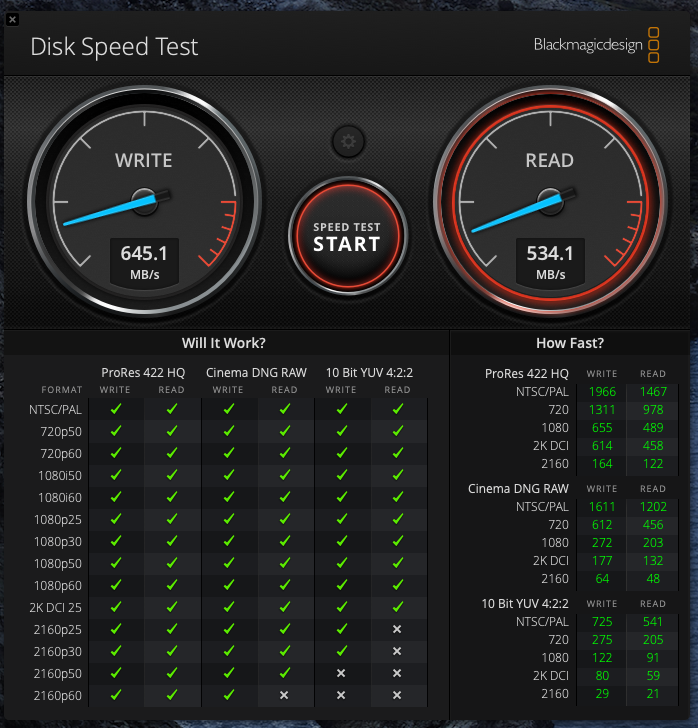Screen dimensions: 698x728
Task: Open the settings gear menu
Action: coord(348,141)
